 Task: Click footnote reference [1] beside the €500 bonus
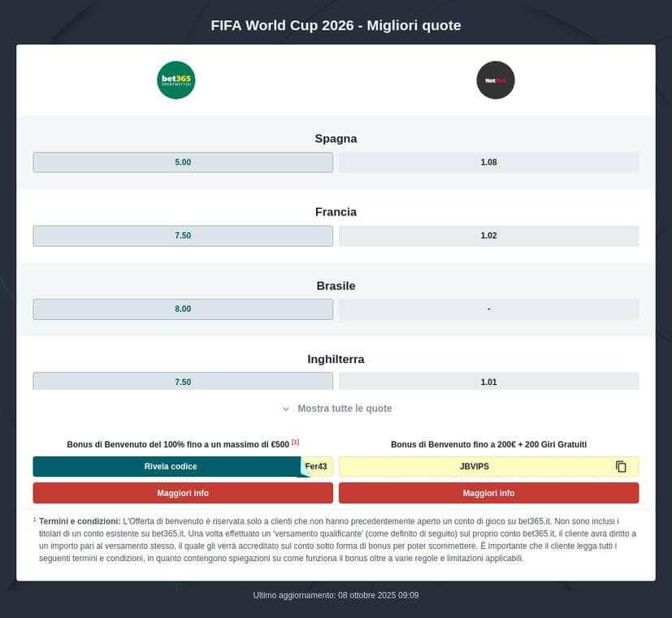coord(296,443)
